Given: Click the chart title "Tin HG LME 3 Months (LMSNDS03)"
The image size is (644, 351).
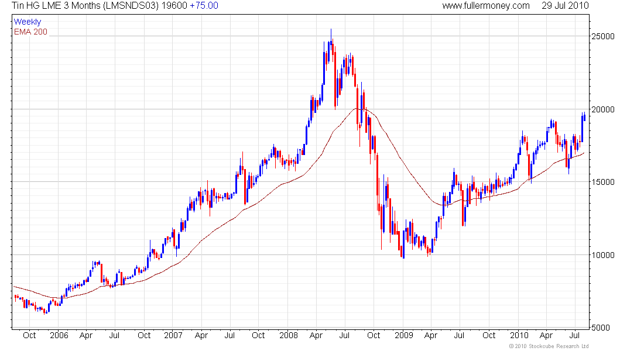Looking at the screenshot, I should click(x=85, y=6).
